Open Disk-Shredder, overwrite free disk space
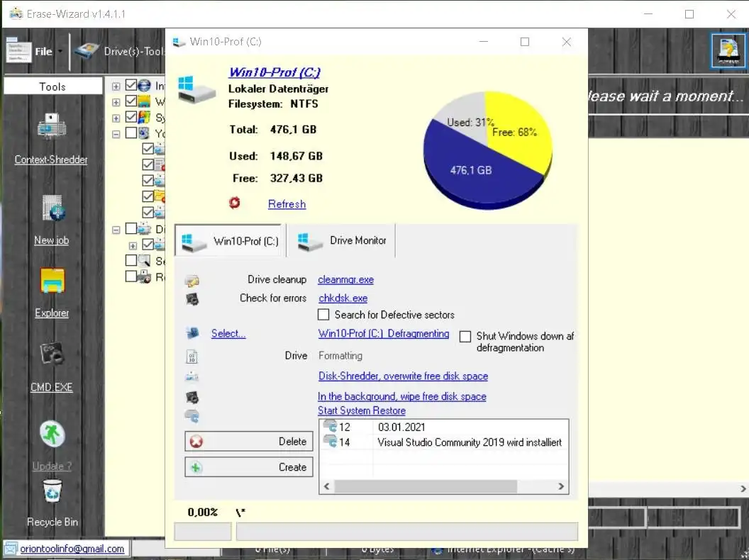 (x=403, y=376)
